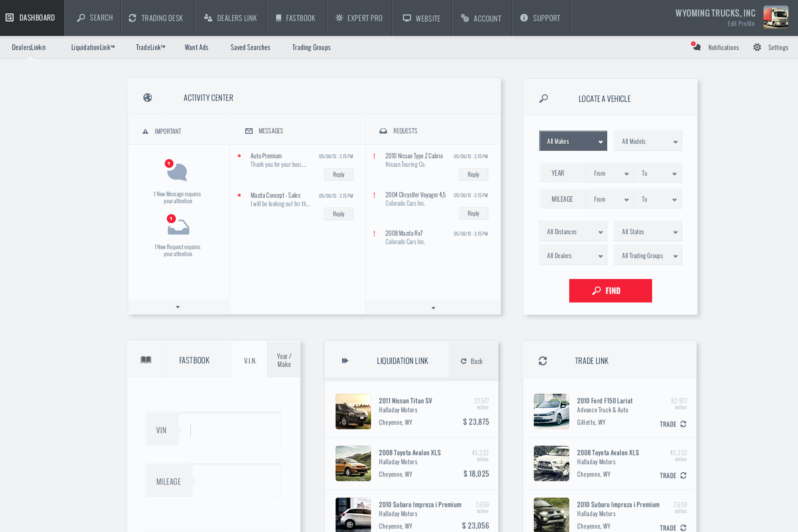Click the Fastbook open book icon
This screenshot has height=532, width=798.
[x=146, y=360]
